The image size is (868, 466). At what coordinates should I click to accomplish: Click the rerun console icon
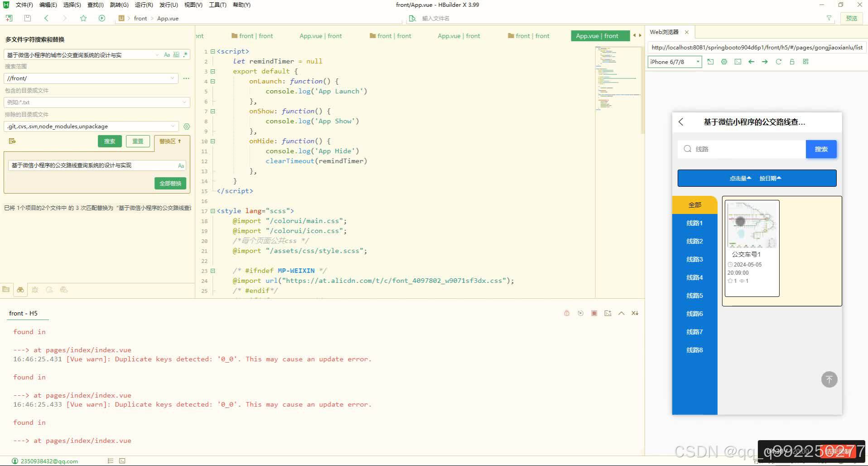(x=580, y=313)
